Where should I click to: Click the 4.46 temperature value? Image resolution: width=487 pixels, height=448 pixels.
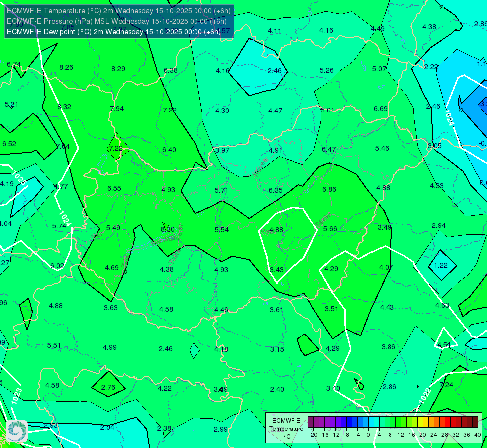point(221,310)
